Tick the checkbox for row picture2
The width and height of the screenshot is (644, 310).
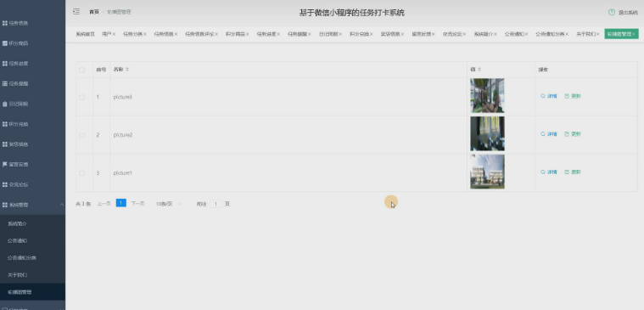click(x=81, y=135)
